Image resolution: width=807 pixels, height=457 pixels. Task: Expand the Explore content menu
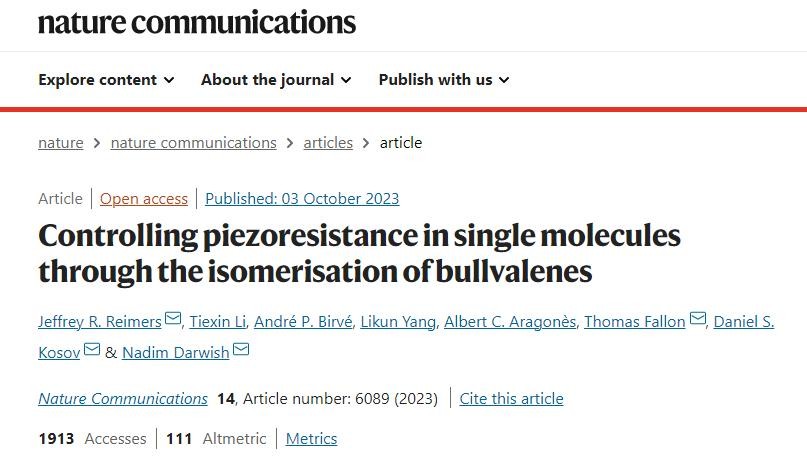[x=106, y=79]
